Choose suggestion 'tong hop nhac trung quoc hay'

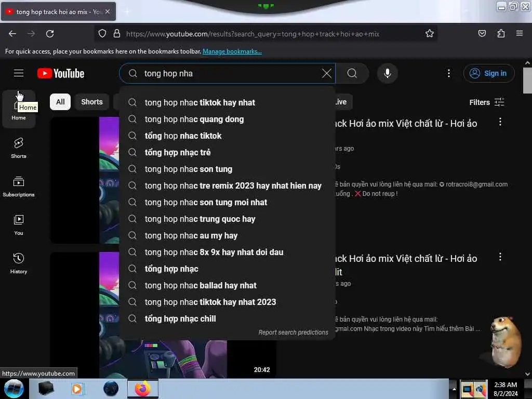tap(227, 219)
